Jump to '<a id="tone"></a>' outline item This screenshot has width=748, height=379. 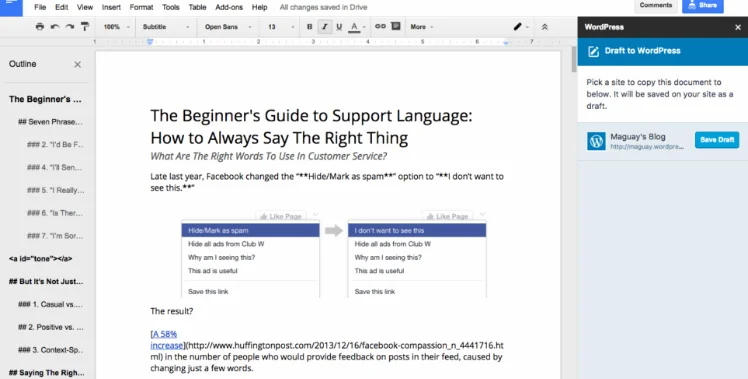click(x=41, y=259)
